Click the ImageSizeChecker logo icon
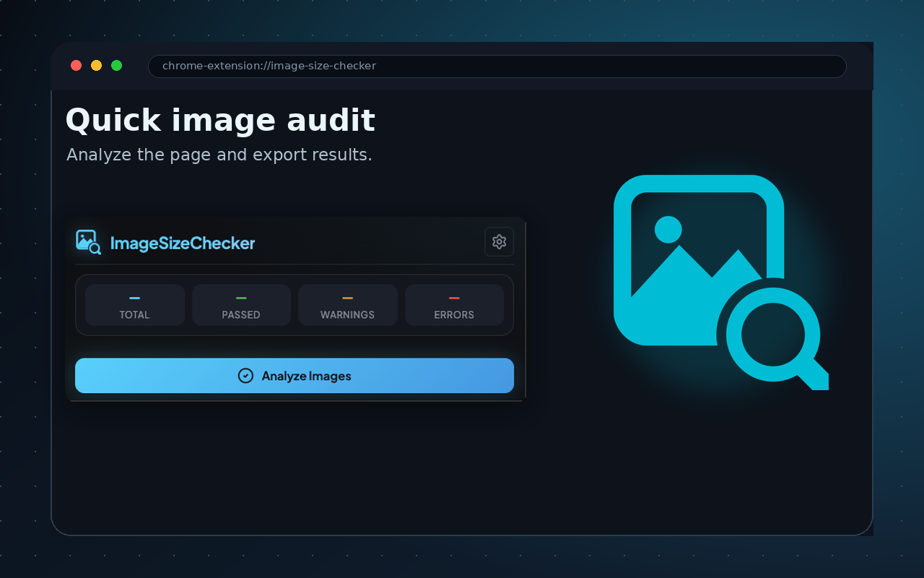Viewport: 924px width, 578px height. pos(89,242)
